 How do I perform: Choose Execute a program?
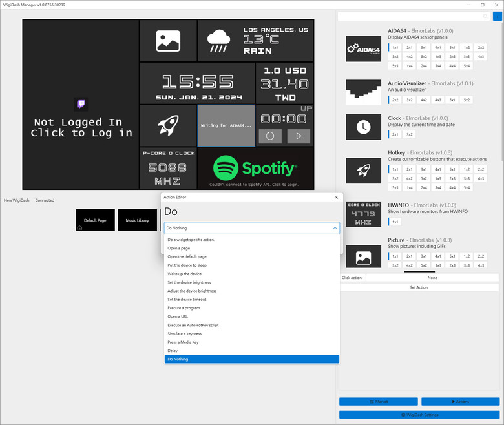point(252,308)
